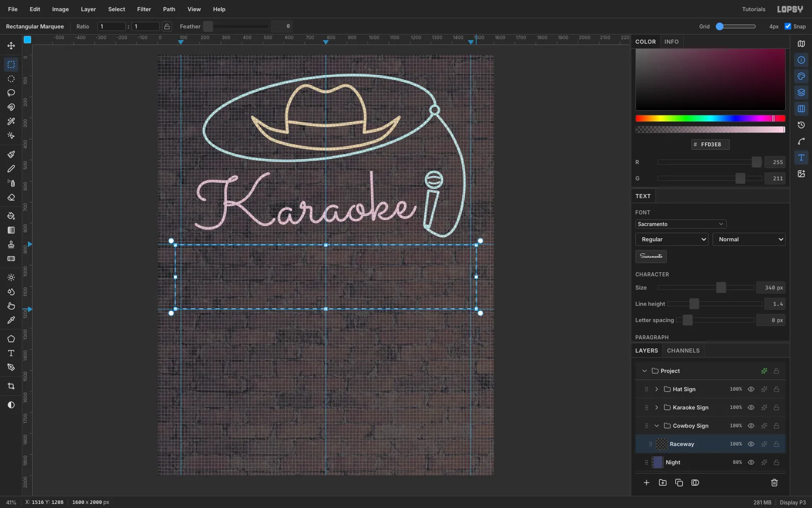Open the Normal dropdown in Text panel

[749, 239]
